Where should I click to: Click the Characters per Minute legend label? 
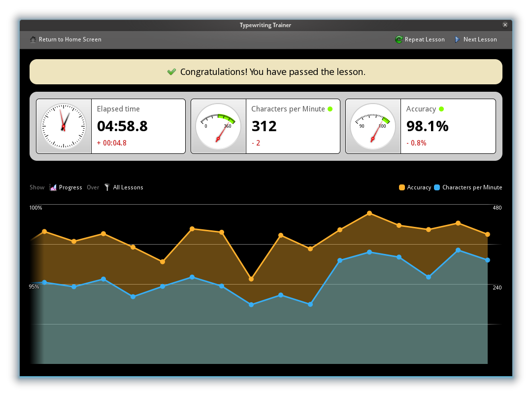(x=472, y=187)
